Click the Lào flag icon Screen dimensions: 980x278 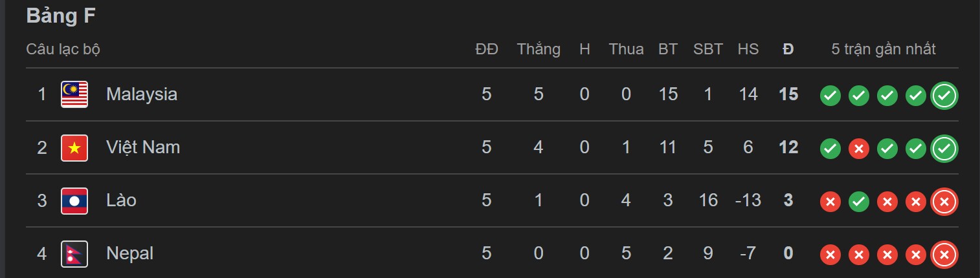coord(74,200)
